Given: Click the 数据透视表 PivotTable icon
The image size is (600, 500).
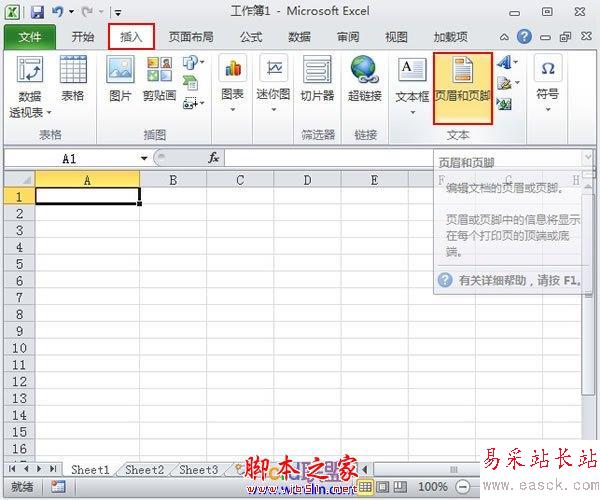Looking at the screenshot, I should [x=30, y=69].
